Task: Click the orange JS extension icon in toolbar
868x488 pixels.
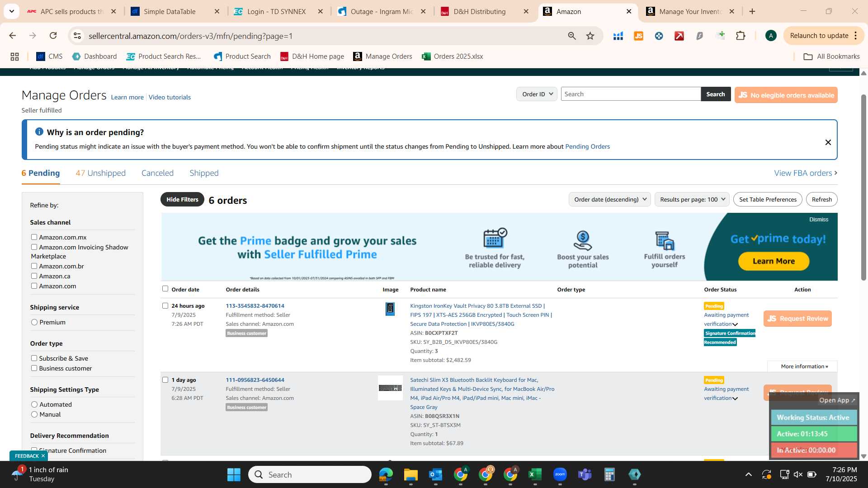Action: click(638, 36)
